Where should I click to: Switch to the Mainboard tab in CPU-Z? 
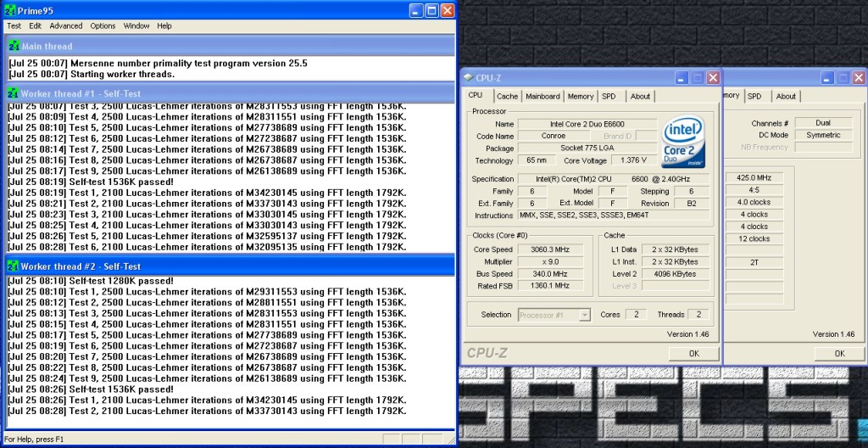point(542,97)
